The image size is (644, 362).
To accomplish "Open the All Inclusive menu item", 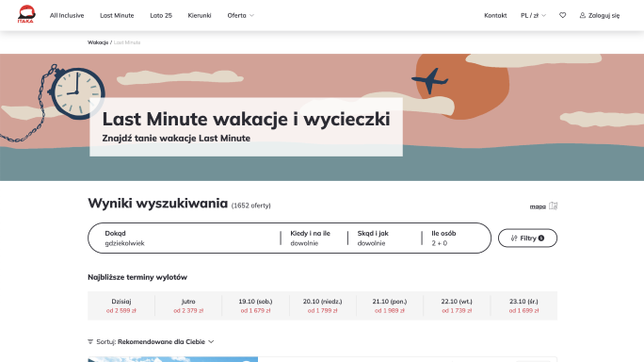I will click(x=67, y=16).
